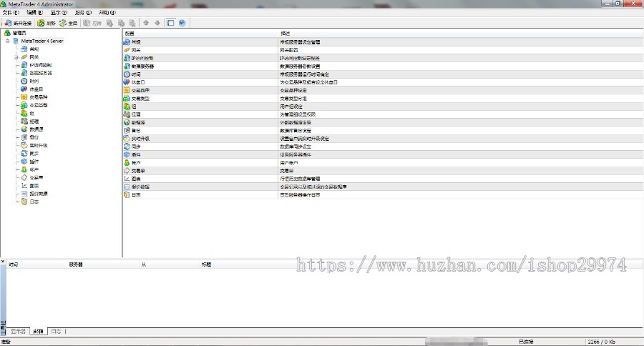Toggle the panel layout toolbar icon
644x346 pixels.
click(171, 23)
